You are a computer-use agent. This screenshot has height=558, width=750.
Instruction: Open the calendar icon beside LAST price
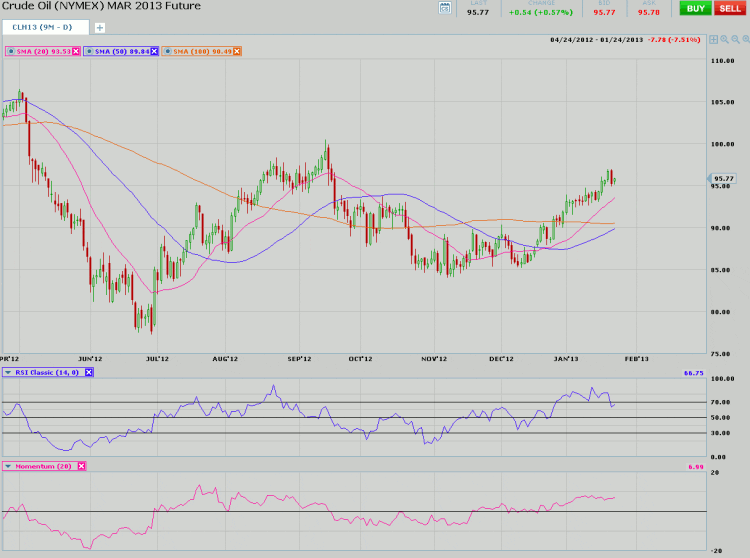pyautogui.click(x=445, y=9)
